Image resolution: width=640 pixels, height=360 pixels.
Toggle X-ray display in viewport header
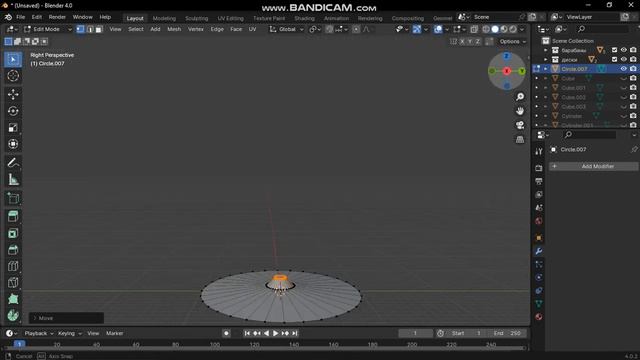point(474,29)
